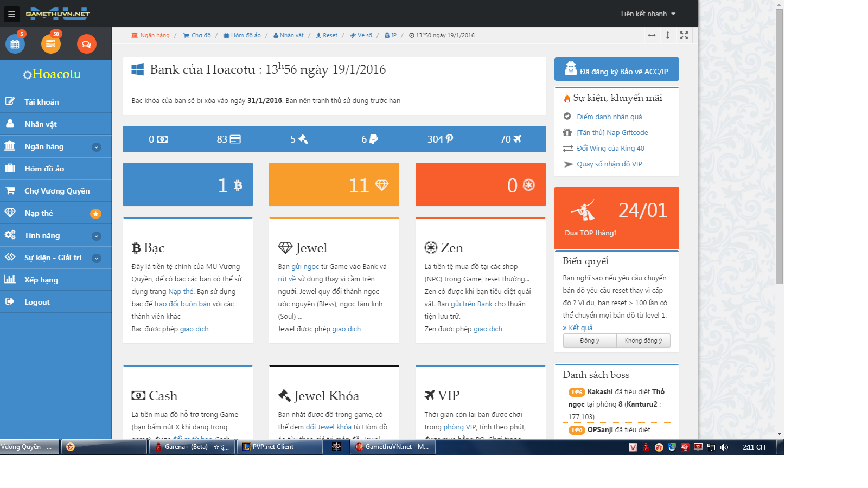The image size is (868, 488).
Task: Click the vertical resize arrows icon
Action: pyautogui.click(x=668, y=35)
